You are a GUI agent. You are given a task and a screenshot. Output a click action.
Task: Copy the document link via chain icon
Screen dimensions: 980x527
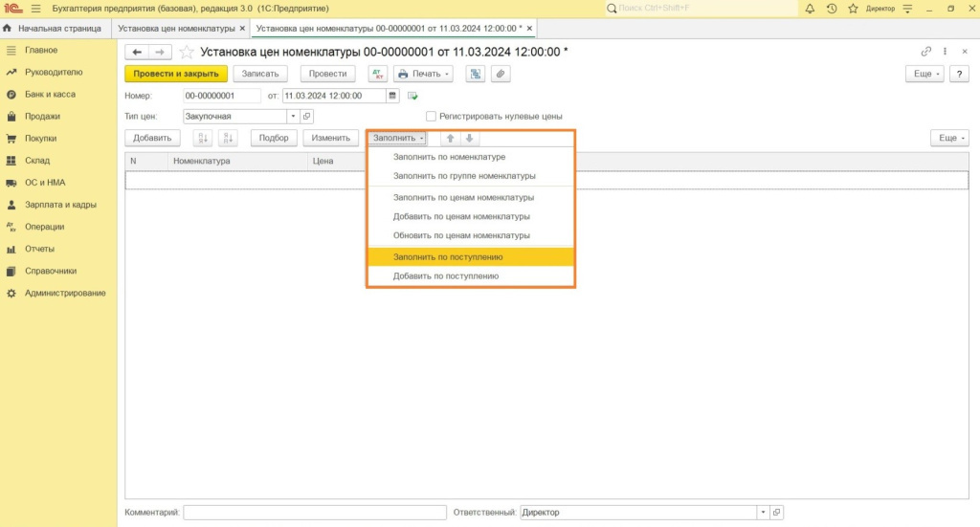click(x=925, y=52)
